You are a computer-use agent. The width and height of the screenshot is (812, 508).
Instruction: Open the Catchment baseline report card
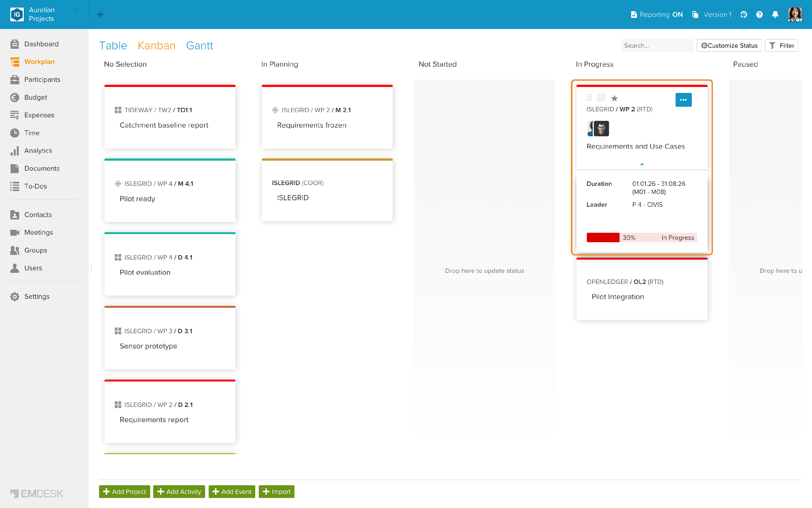point(170,117)
